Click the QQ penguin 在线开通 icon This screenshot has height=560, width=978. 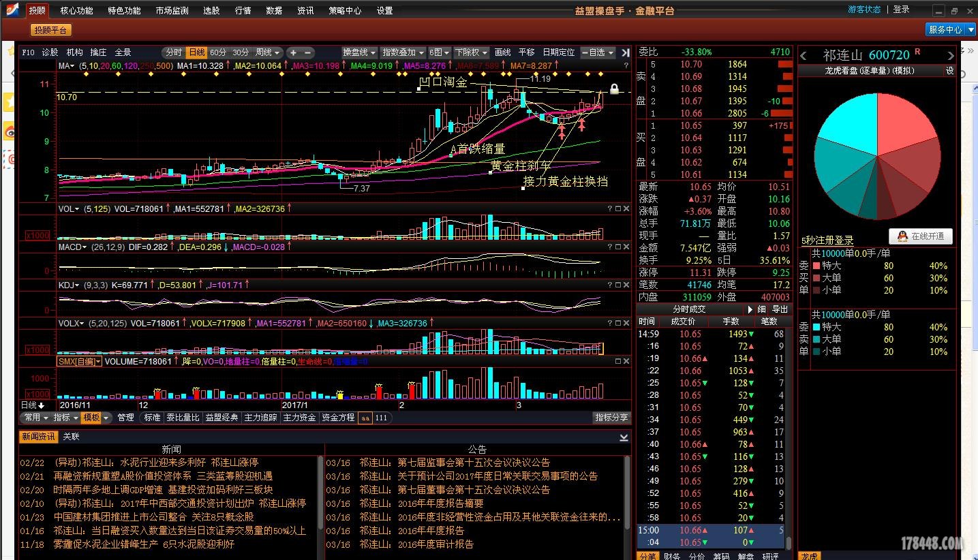(x=921, y=236)
